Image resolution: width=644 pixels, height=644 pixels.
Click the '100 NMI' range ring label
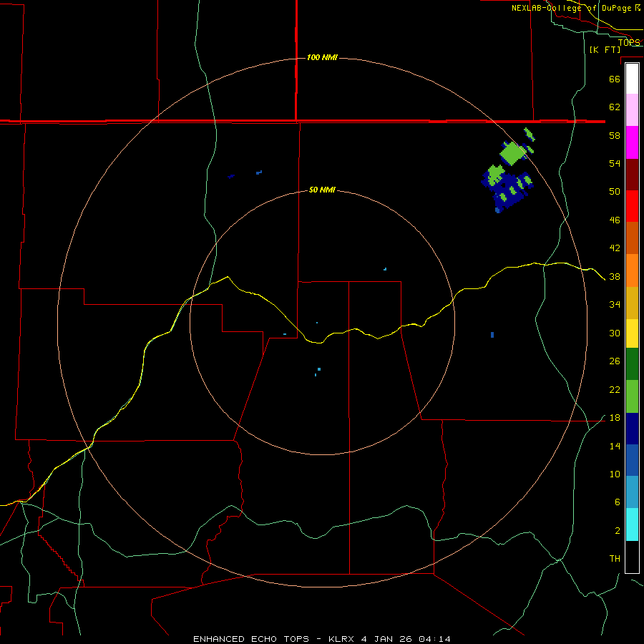(x=322, y=57)
